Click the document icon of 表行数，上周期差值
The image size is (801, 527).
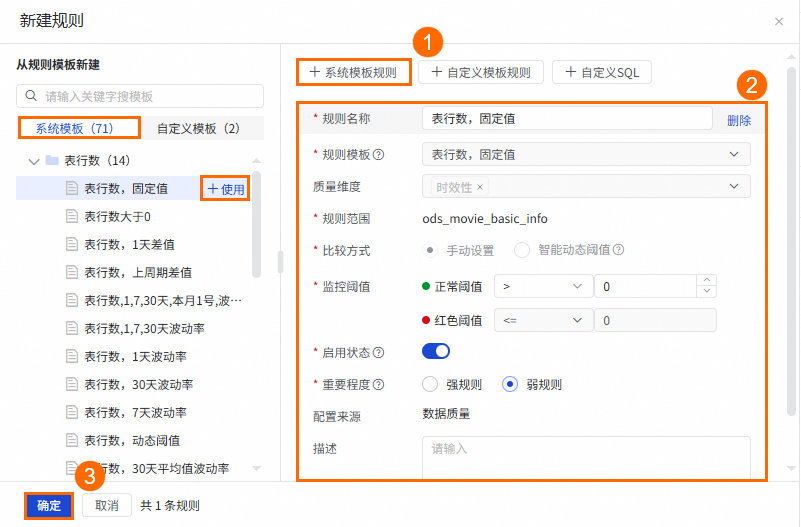point(72,272)
